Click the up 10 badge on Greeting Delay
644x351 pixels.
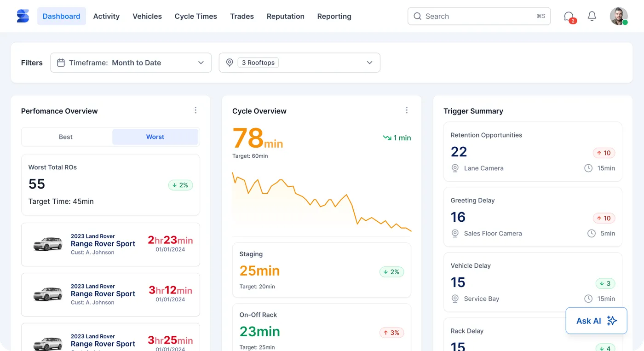[604, 219]
